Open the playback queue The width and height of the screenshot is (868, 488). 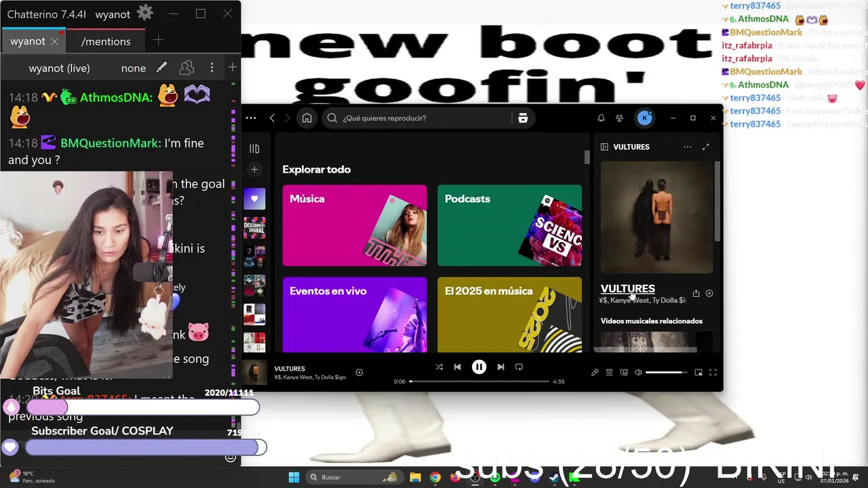click(x=609, y=372)
